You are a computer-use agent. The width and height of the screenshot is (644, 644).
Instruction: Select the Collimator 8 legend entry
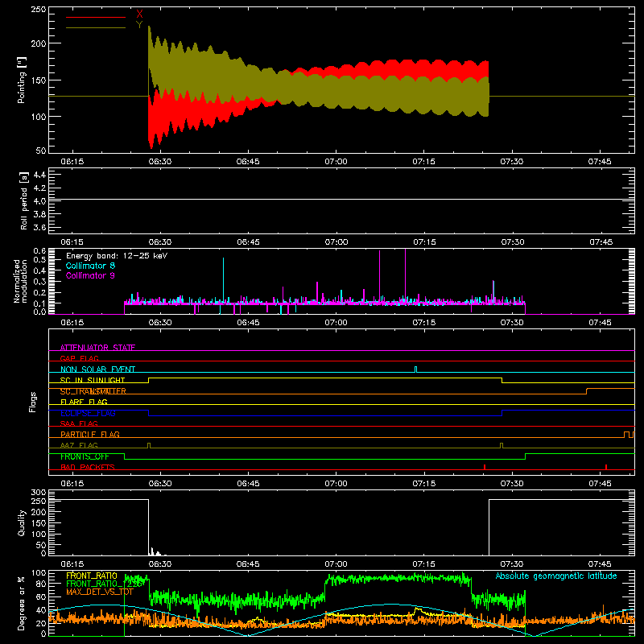[90, 266]
